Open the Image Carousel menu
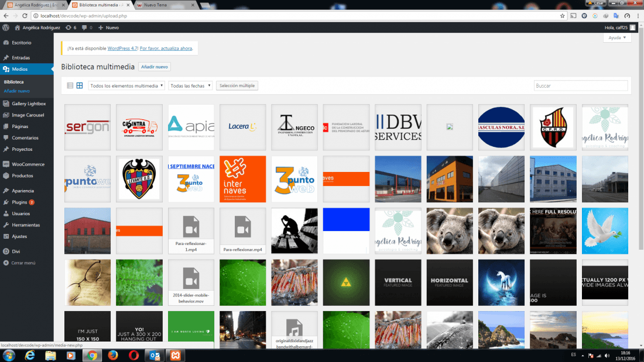Viewport: 644px width, 362px height. pos(27,115)
